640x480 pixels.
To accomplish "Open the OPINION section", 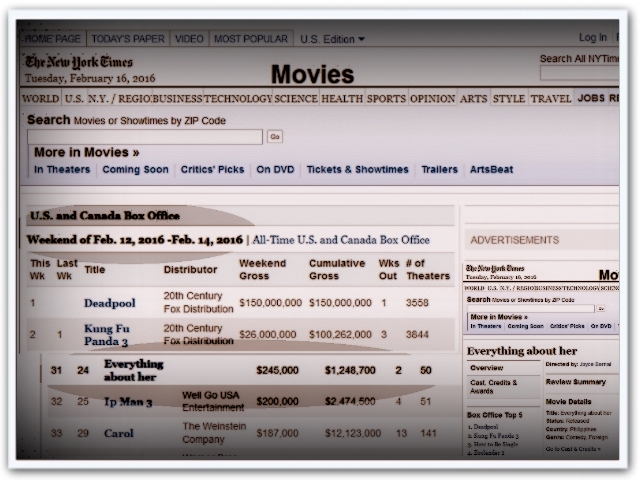I will 432,99.
